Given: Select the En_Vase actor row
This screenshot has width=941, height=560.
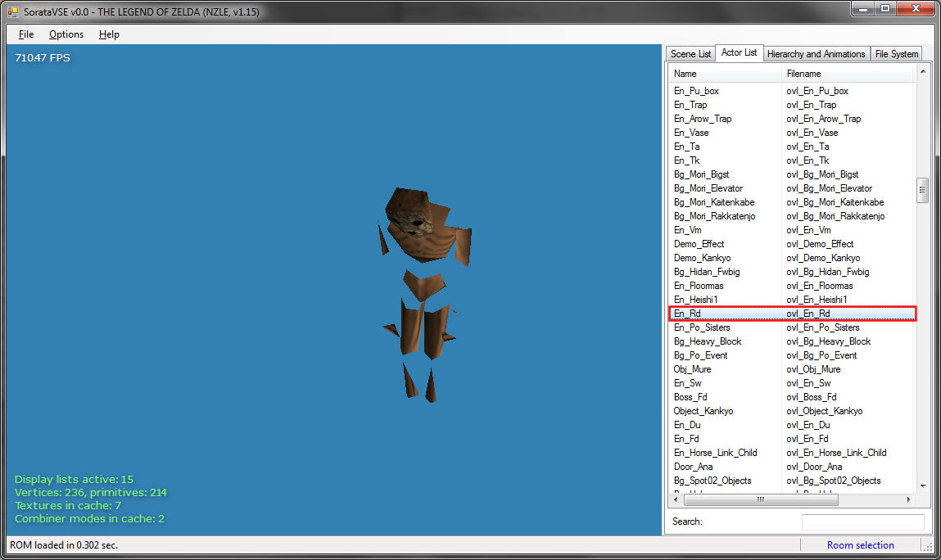Looking at the screenshot, I should click(792, 133).
